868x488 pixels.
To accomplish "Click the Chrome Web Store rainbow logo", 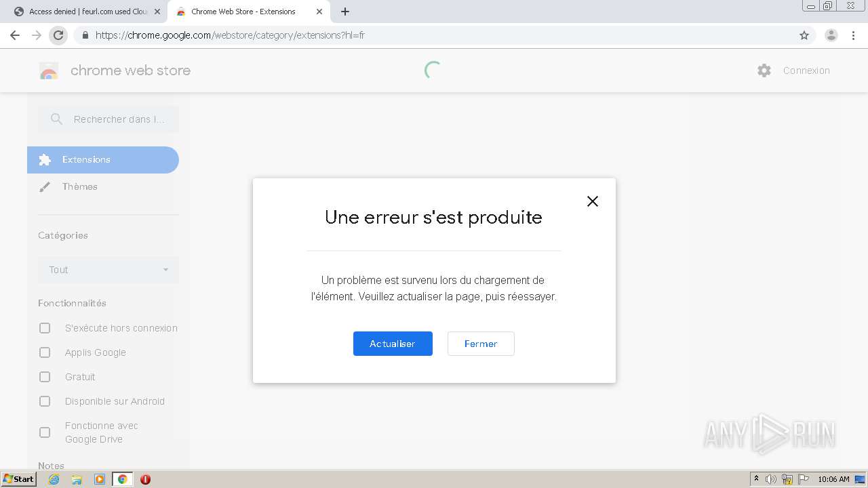I will (49, 70).
